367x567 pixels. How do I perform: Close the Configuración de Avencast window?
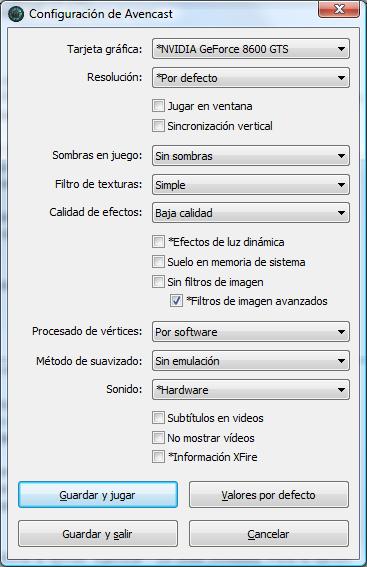coord(339,9)
